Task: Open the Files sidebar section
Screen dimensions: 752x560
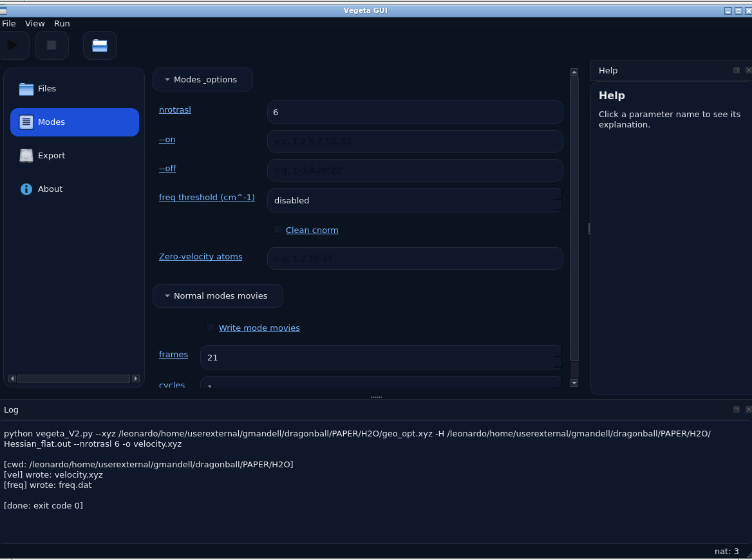Action: tap(74, 89)
